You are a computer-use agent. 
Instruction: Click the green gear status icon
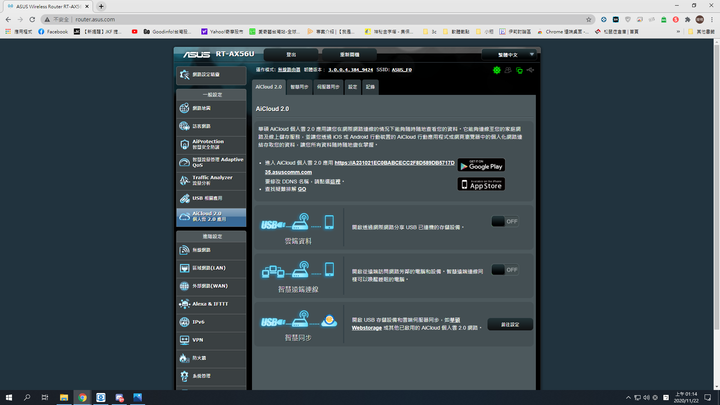point(497,70)
